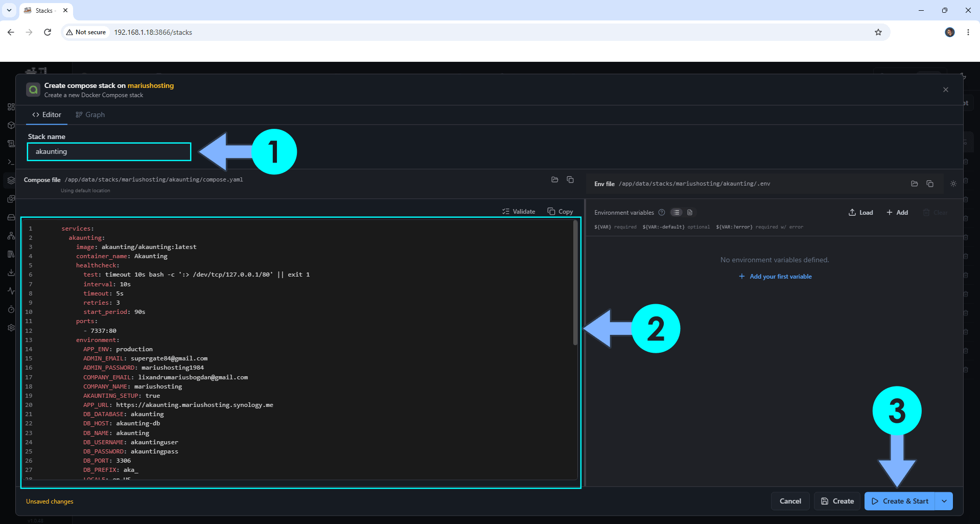Click Create & Start button

[899, 501]
